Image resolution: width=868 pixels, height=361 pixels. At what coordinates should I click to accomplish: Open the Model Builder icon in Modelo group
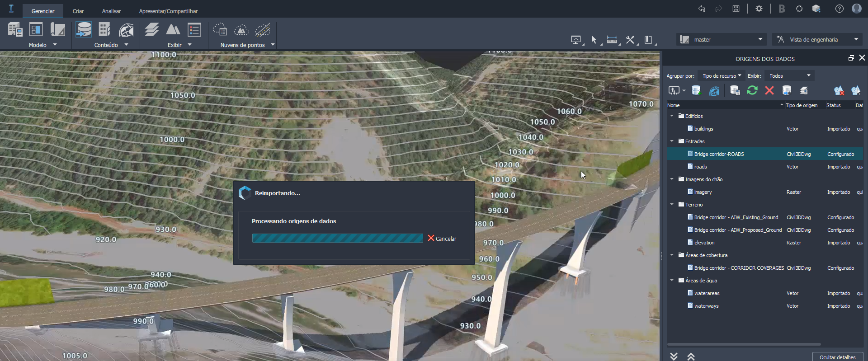[x=15, y=30]
